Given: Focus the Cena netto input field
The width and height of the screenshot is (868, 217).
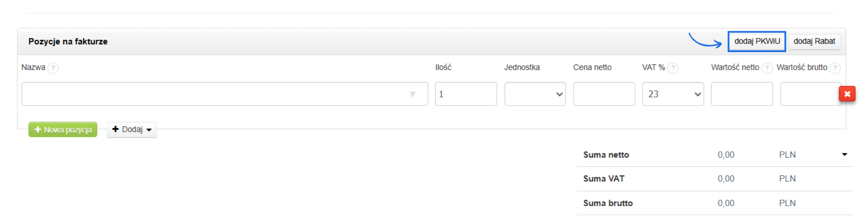Looking at the screenshot, I should click(604, 94).
